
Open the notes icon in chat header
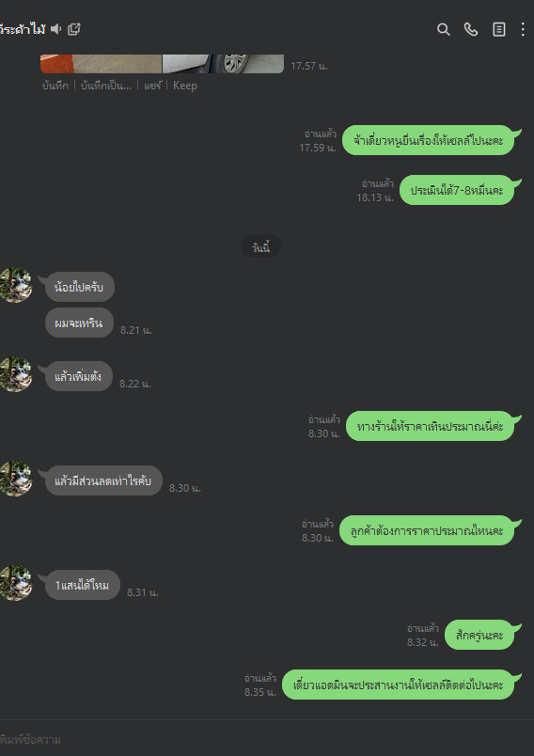point(499,29)
